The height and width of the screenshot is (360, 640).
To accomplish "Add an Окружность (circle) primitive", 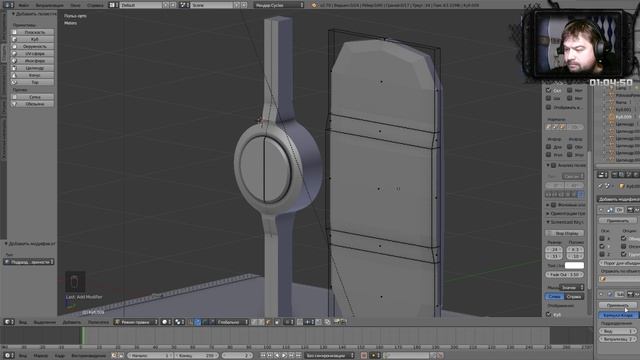I will click(x=33, y=47).
